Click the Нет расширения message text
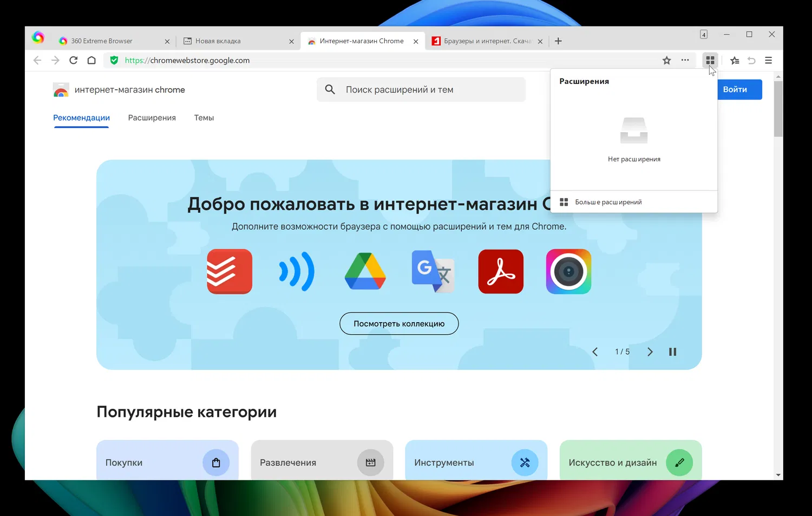The height and width of the screenshot is (516, 812). [634, 159]
